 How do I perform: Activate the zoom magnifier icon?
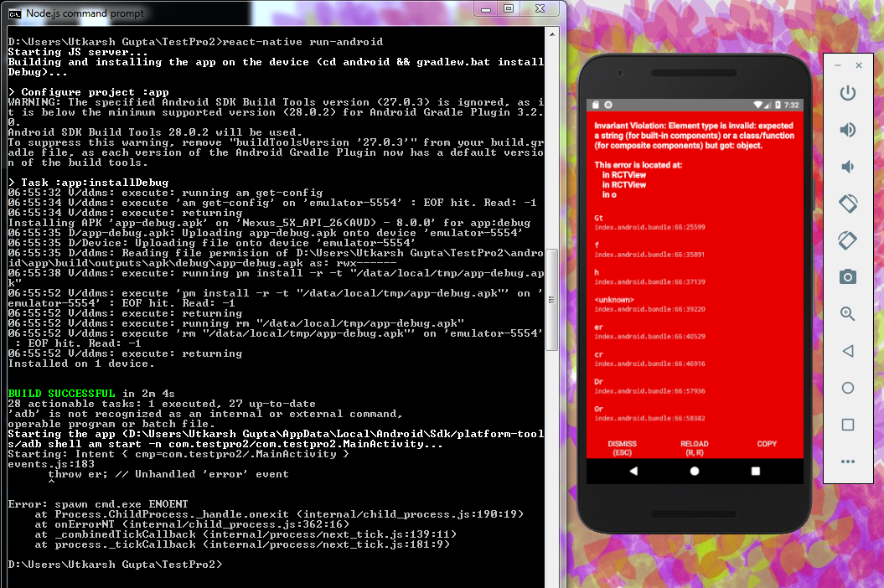pos(847,314)
